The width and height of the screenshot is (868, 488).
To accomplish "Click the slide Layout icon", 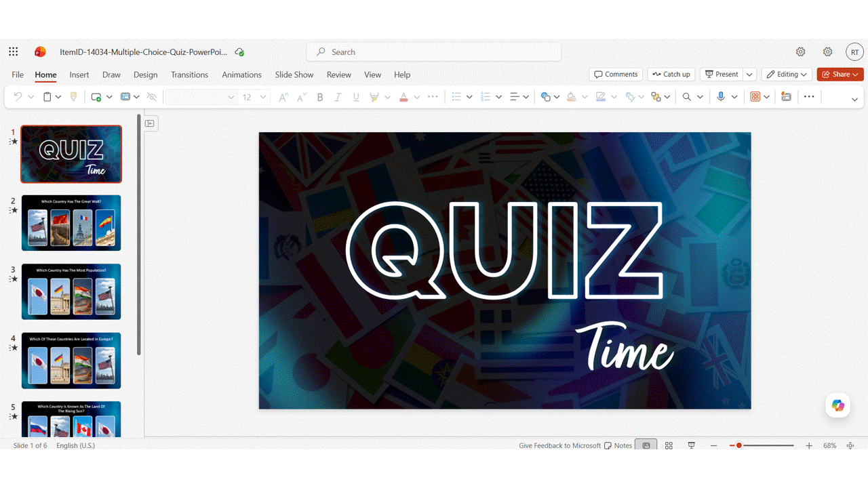I will click(x=125, y=97).
